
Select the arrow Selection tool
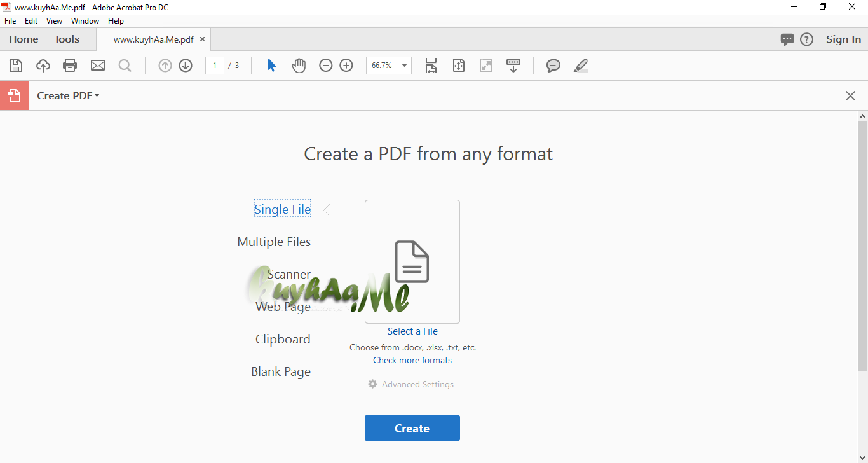coord(272,66)
